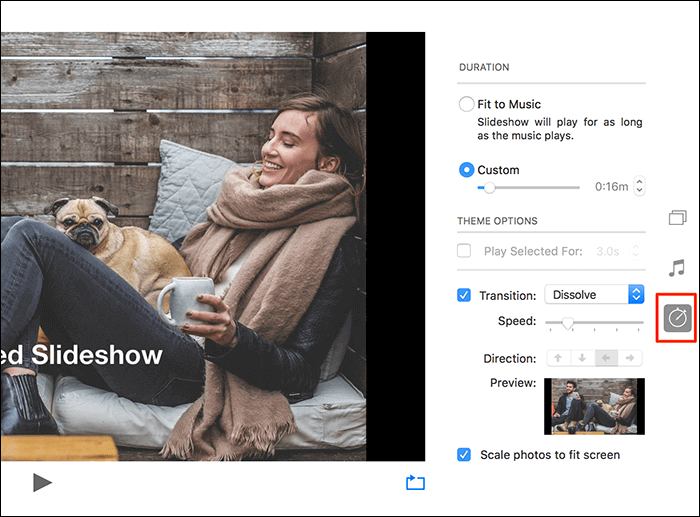
Task: Set transition direction to right arrow
Action: click(630, 358)
